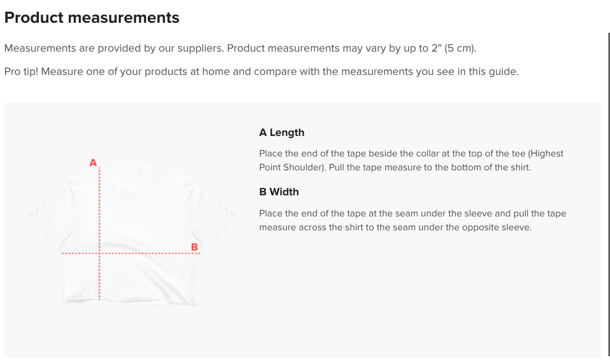
Task: Click the red B marker on the shirt
Action: tap(194, 247)
